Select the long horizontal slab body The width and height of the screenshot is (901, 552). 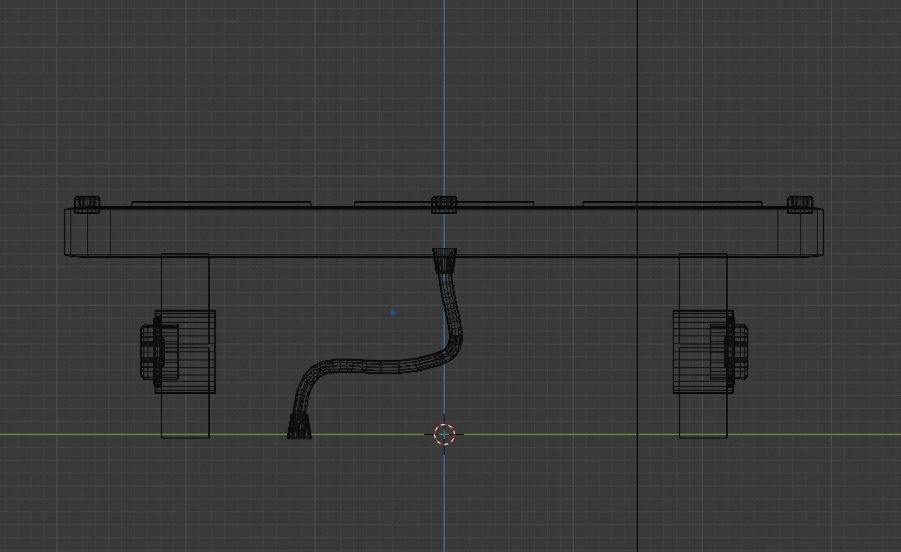pyautogui.click(x=444, y=232)
